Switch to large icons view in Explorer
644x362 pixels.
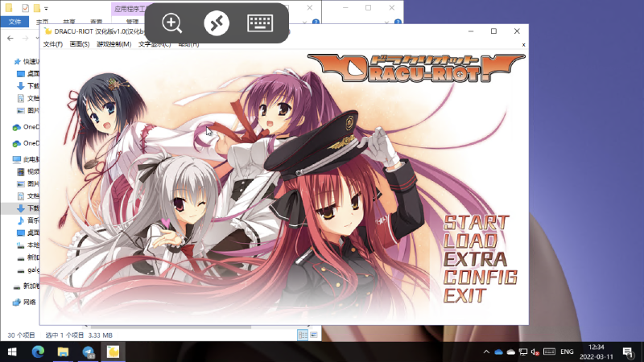coord(313,335)
